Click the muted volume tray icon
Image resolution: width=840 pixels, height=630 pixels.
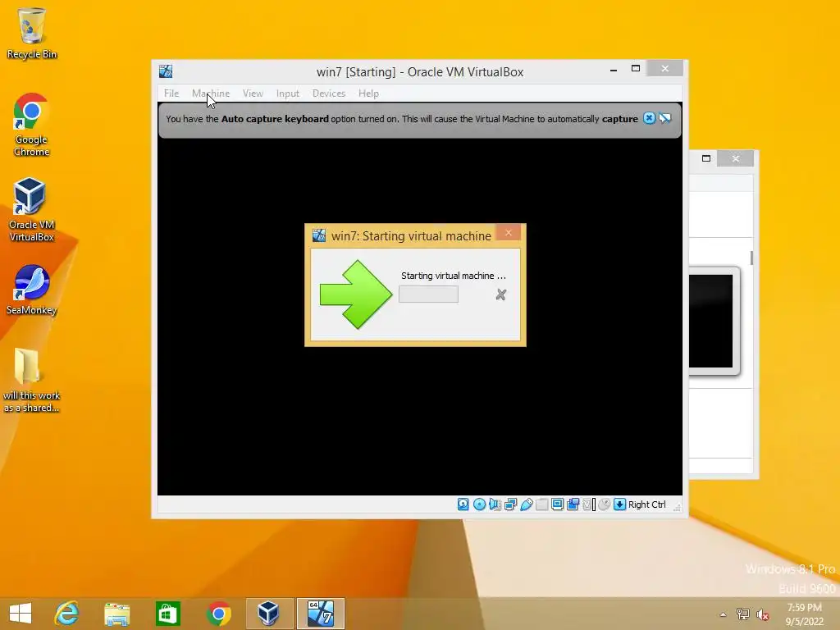(x=762, y=614)
